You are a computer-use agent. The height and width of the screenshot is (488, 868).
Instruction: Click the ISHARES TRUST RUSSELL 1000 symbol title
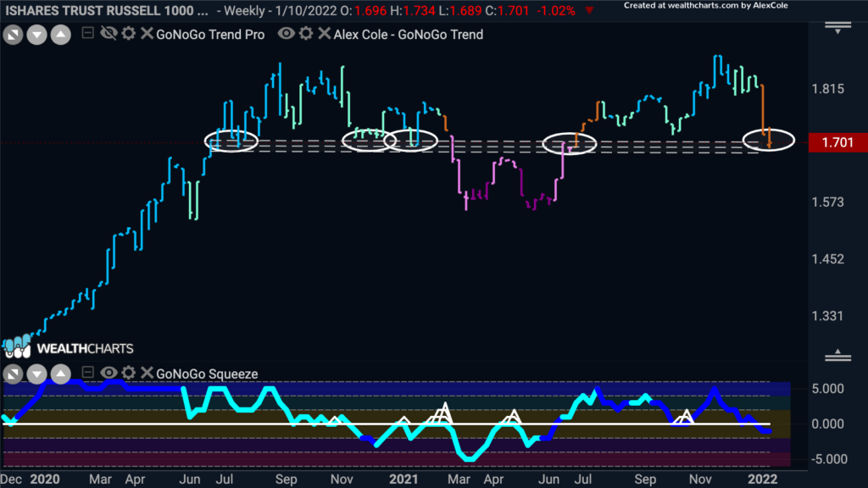106,10
